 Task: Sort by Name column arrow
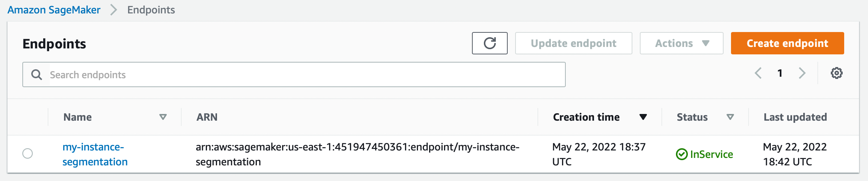pos(163,117)
